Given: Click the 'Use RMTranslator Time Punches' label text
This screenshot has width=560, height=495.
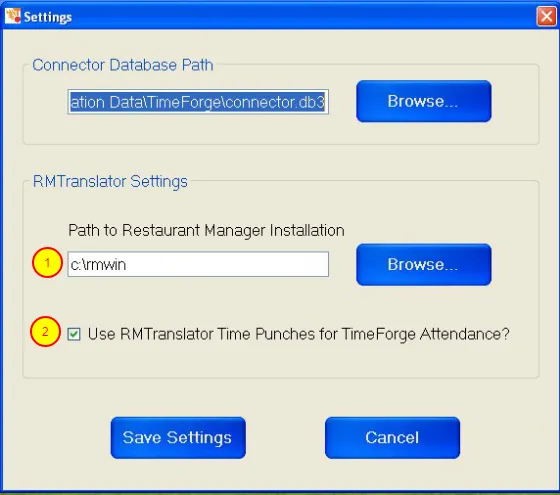Looking at the screenshot, I should (x=298, y=334).
